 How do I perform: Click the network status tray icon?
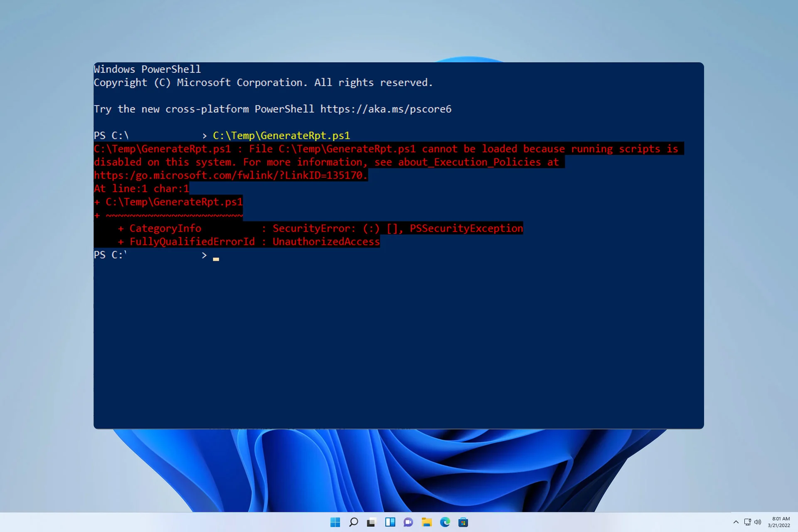coord(748,522)
